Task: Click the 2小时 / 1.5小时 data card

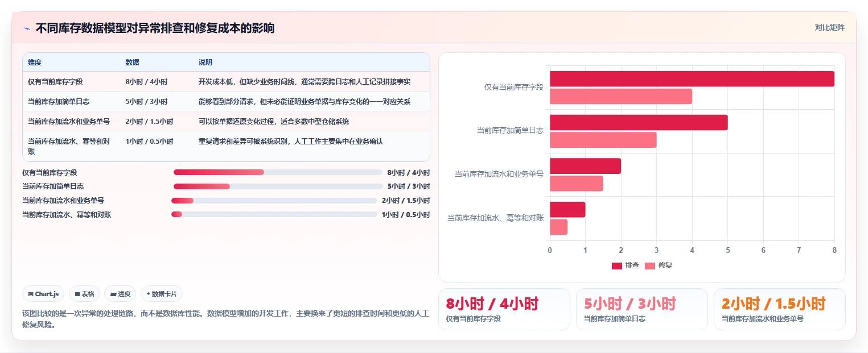Action: [x=779, y=309]
